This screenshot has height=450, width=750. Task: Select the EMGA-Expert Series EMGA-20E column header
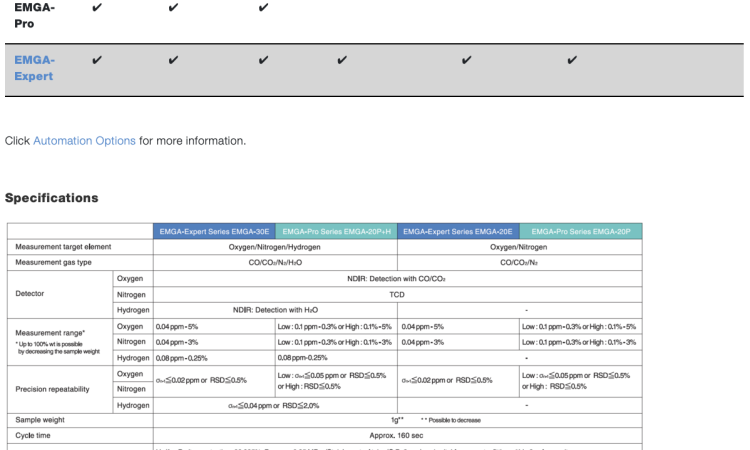(x=458, y=231)
